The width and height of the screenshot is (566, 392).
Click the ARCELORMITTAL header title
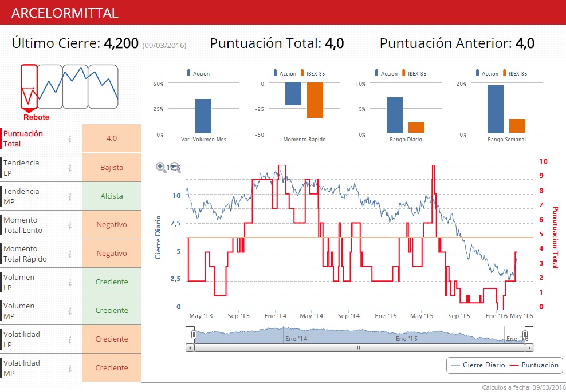[x=65, y=13]
